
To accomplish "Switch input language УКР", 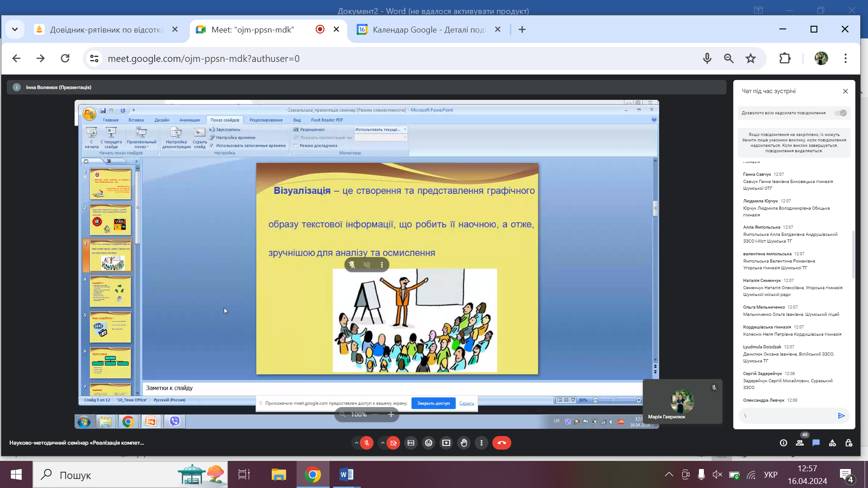I will (x=771, y=474).
